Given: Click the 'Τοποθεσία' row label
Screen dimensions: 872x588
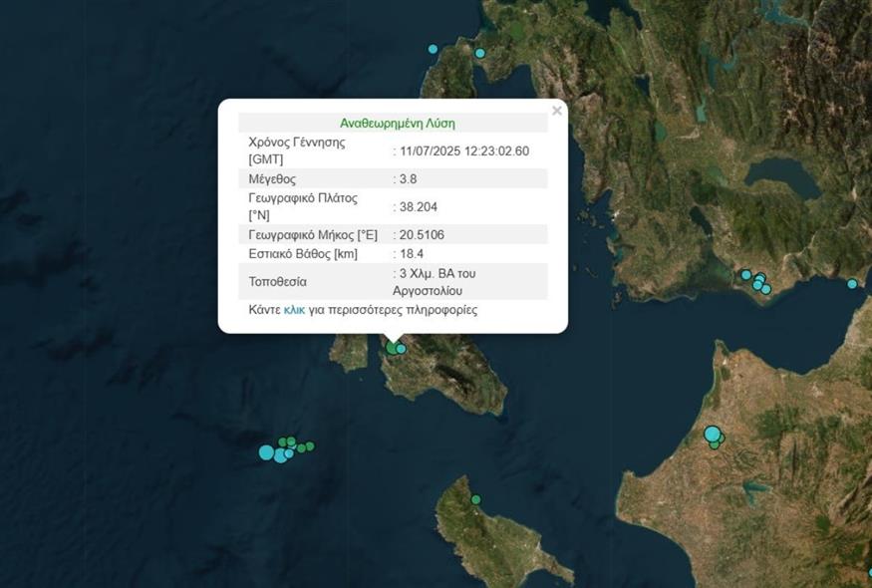Looking at the screenshot, I should tap(278, 282).
